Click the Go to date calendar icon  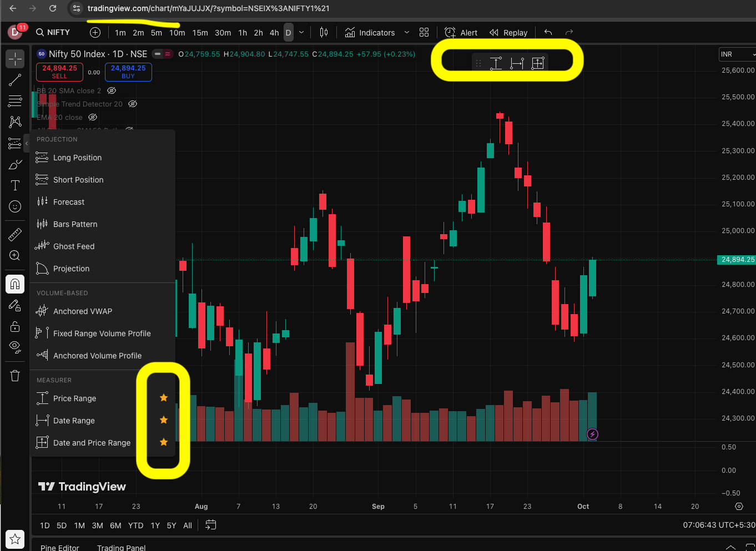click(x=210, y=525)
